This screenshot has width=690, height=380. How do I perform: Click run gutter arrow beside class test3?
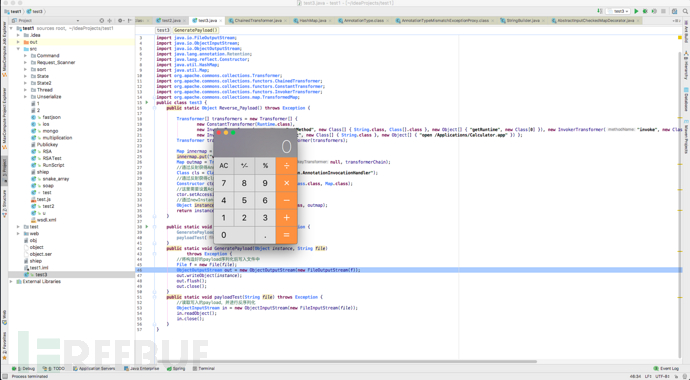(147, 102)
